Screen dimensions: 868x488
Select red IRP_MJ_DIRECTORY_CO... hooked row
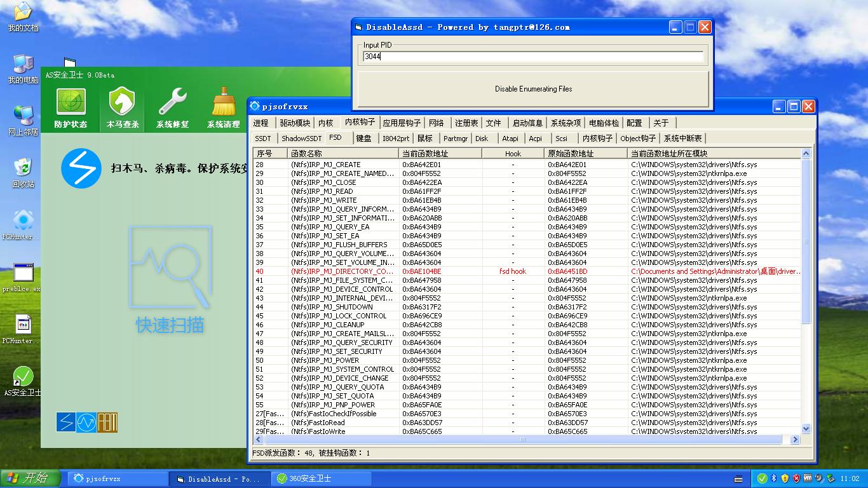click(x=527, y=271)
